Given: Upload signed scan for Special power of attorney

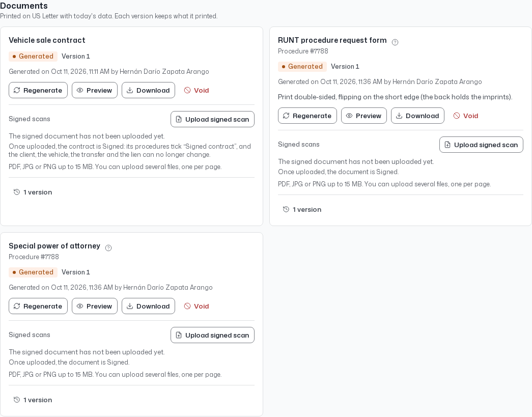Looking at the screenshot, I should click(x=212, y=335).
